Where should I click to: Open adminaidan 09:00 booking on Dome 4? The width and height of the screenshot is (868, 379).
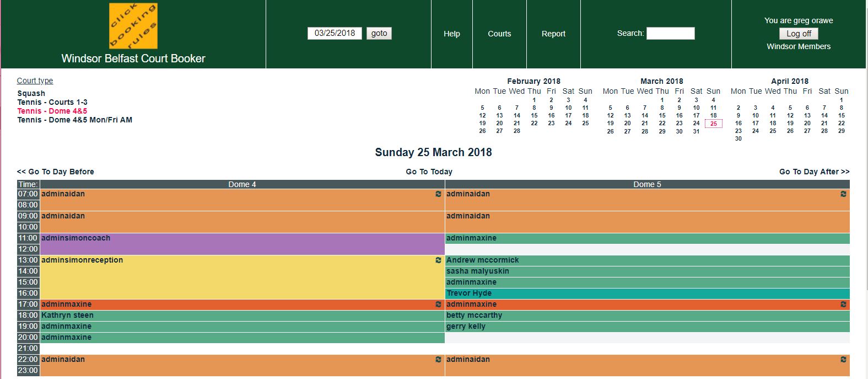[x=242, y=222]
